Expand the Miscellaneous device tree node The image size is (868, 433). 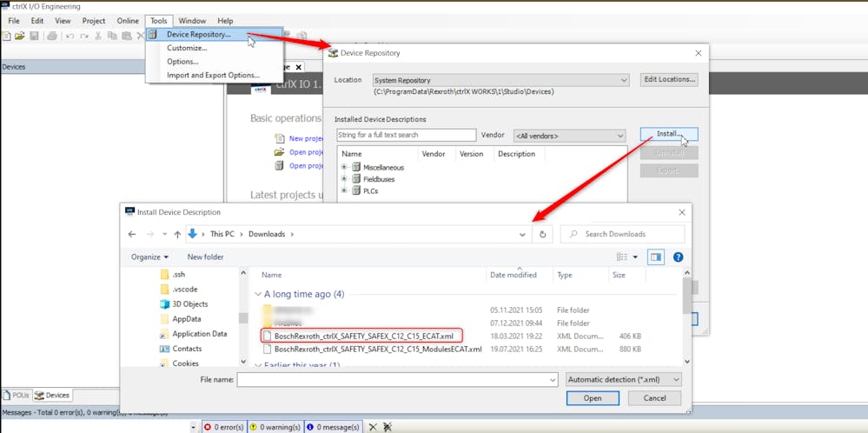pos(344,167)
